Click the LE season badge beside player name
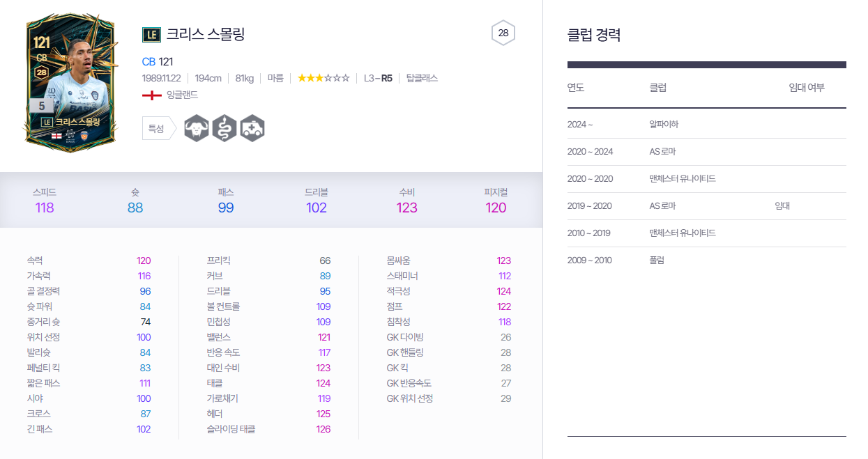This screenshot has height=459, width=868. click(151, 34)
